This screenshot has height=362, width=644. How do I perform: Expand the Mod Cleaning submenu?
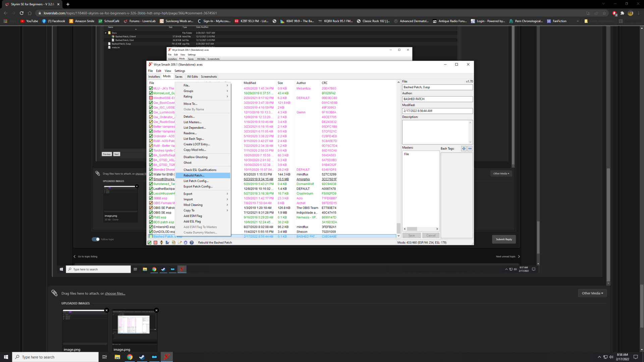(x=203, y=205)
